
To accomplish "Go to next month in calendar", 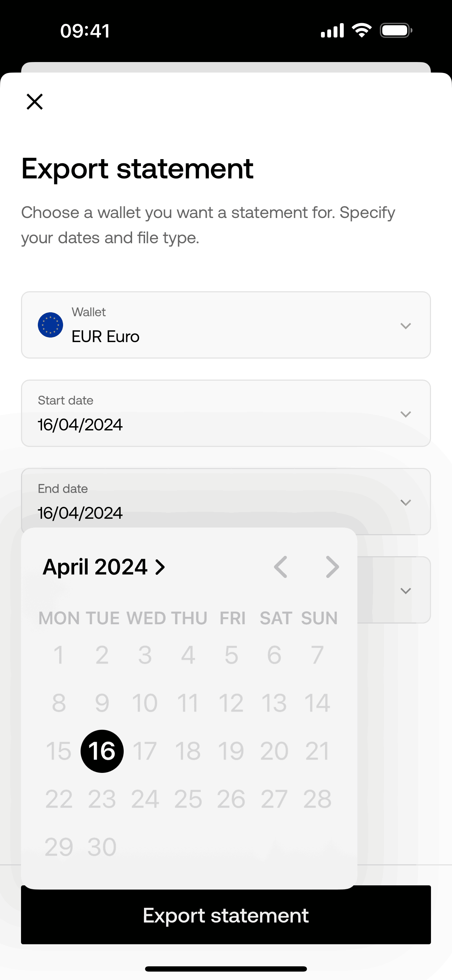I will click(x=332, y=567).
